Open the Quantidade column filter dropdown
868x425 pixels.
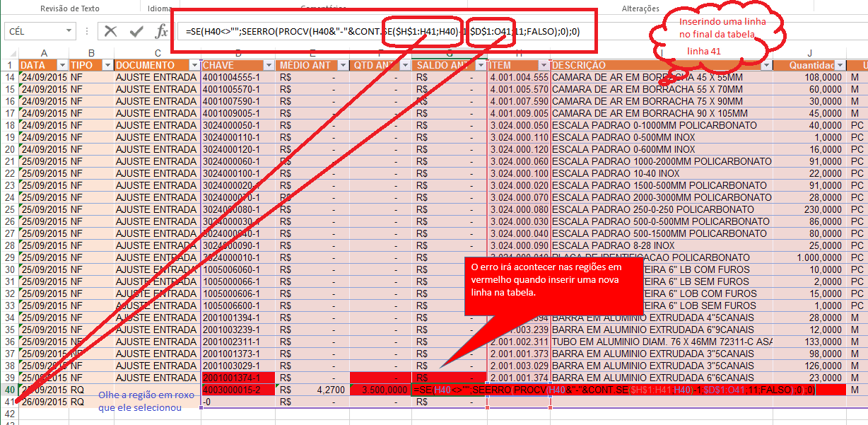point(838,65)
